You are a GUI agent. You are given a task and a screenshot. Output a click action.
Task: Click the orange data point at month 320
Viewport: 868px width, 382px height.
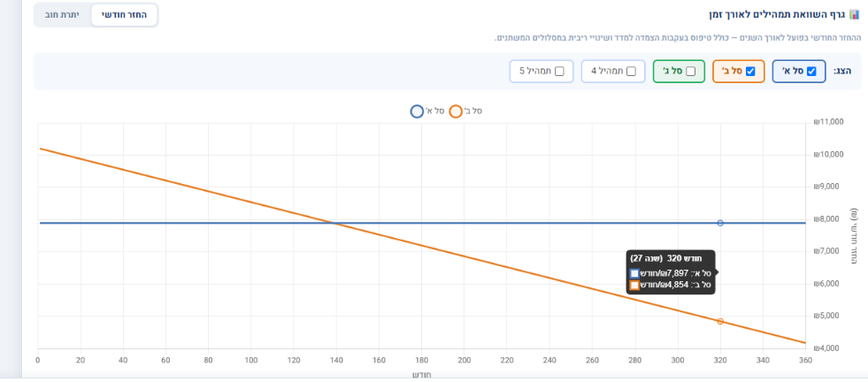coord(720,321)
